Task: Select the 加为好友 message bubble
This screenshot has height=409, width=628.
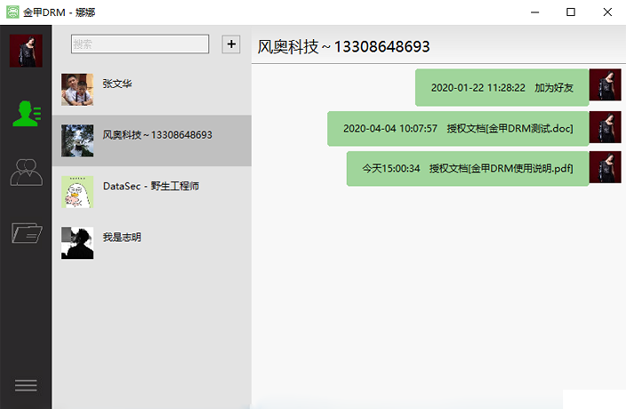Action: [502, 87]
